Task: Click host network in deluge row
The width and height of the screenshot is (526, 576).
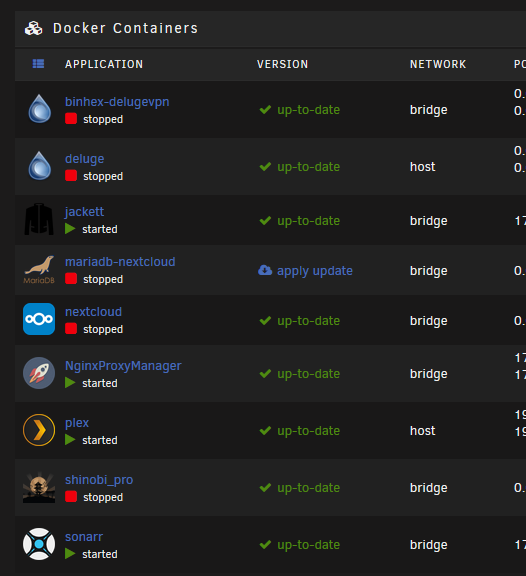Action: [x=422, y=167]
